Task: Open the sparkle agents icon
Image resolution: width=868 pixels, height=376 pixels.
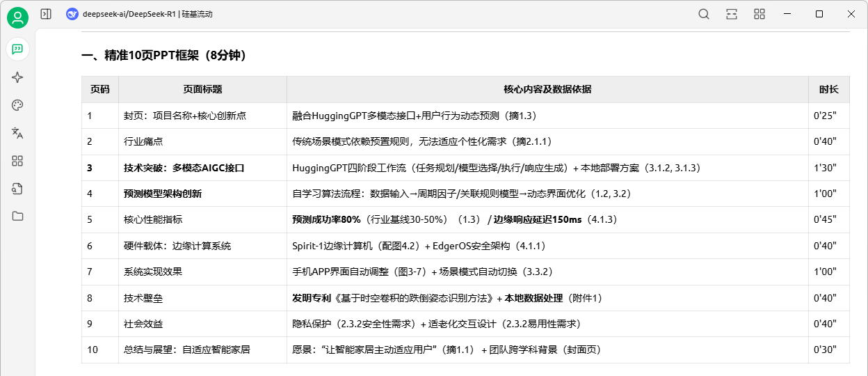Action: (x=18, y=77)
